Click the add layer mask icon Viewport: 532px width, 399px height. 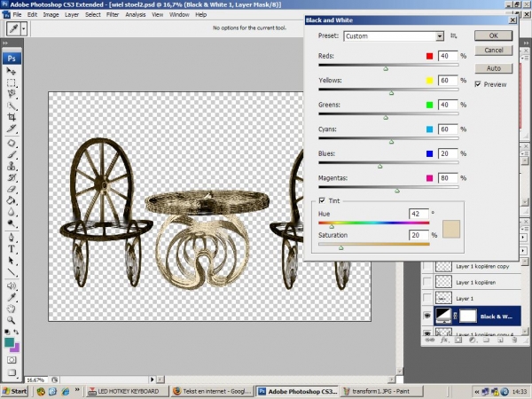point(458,340)
